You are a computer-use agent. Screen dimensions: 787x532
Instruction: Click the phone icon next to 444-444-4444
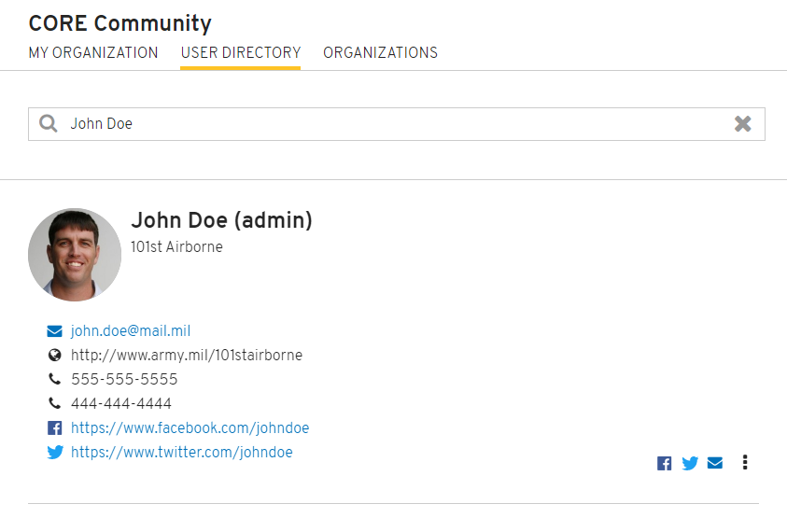(54, 403)
